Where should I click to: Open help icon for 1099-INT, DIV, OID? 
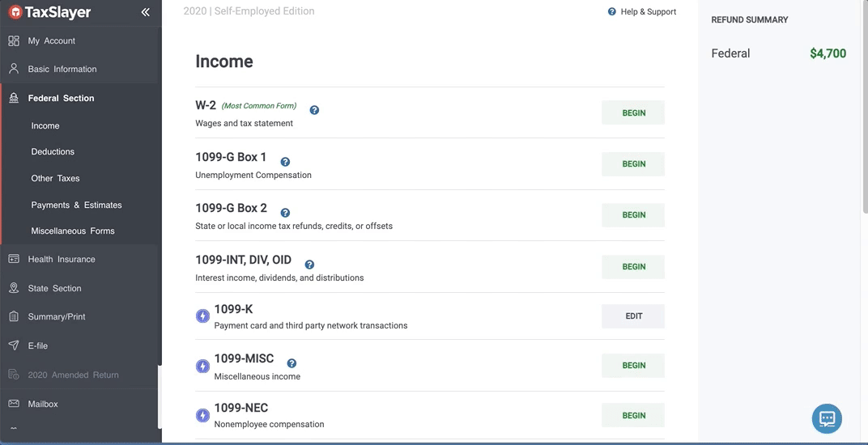pyautogui.click(x=309, y=265)
